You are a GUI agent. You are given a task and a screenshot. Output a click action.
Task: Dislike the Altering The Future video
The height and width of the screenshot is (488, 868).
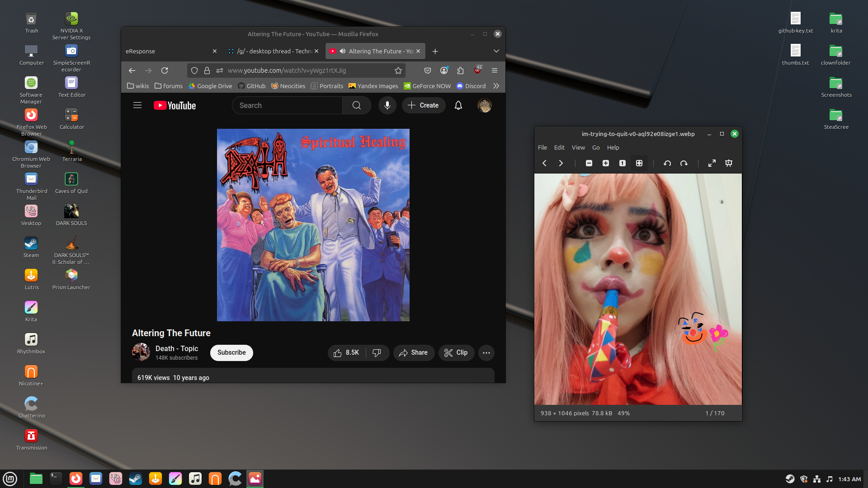[377, 352]
